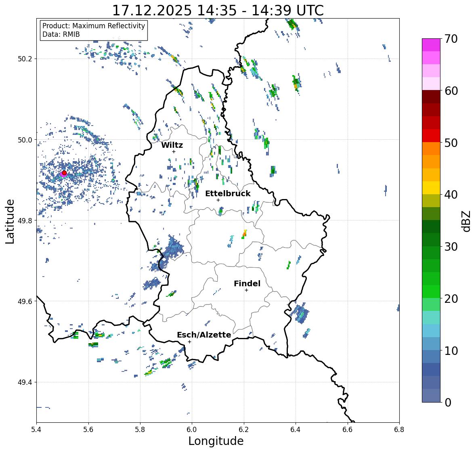Click the 5.4 longitude tick label
The image size is (476, 451).
pos(36,430)
